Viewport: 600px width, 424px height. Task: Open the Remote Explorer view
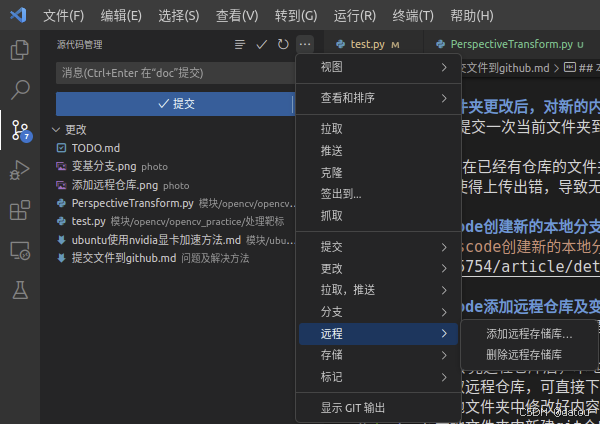tap(20, 251)
